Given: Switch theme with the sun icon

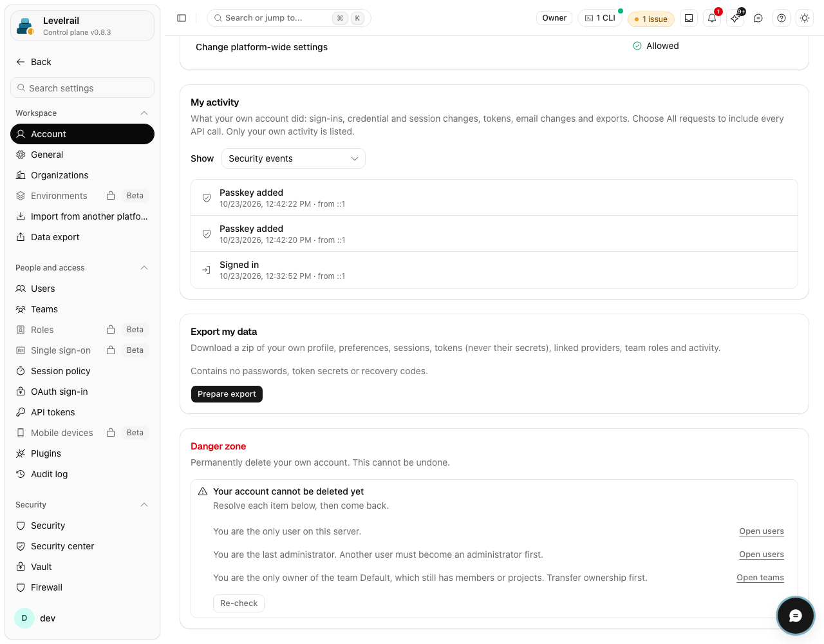Looking at the screenshot, I should tap(805, 18).
